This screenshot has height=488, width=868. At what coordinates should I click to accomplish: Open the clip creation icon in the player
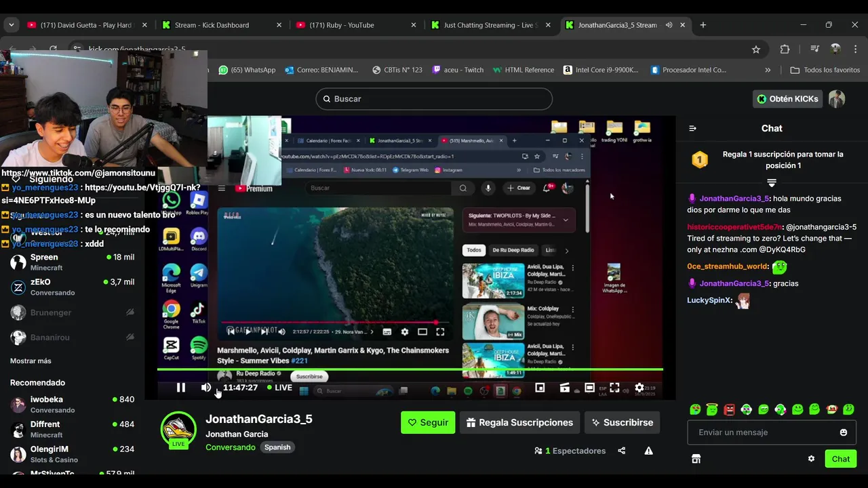pos(564,388)
